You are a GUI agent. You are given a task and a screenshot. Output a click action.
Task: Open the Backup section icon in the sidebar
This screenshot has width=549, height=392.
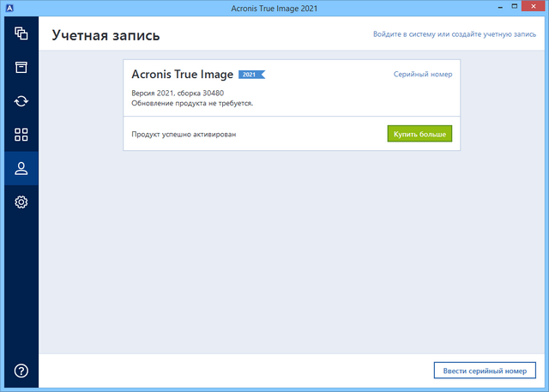(x=21, y=33)
